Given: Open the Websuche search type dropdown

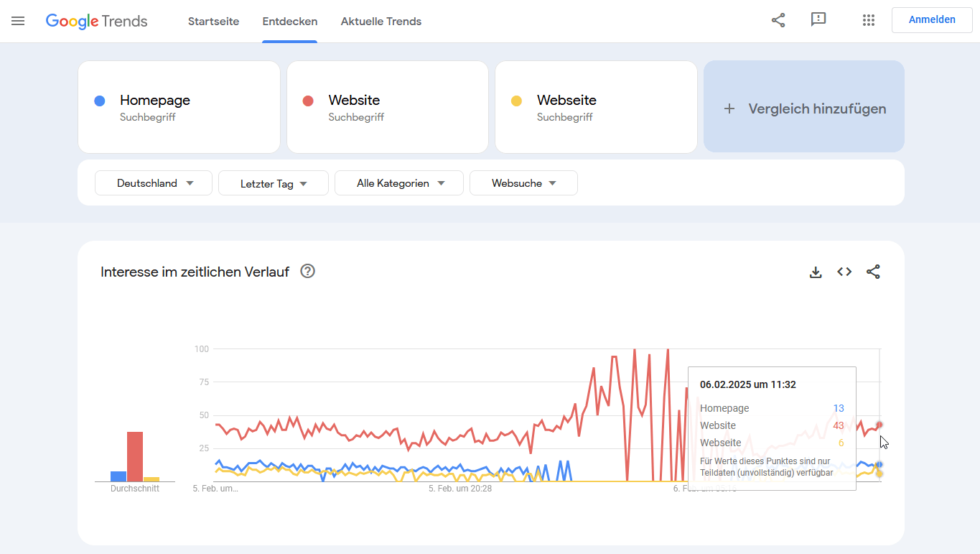Looking at the screenshot, I should [523, 183].
